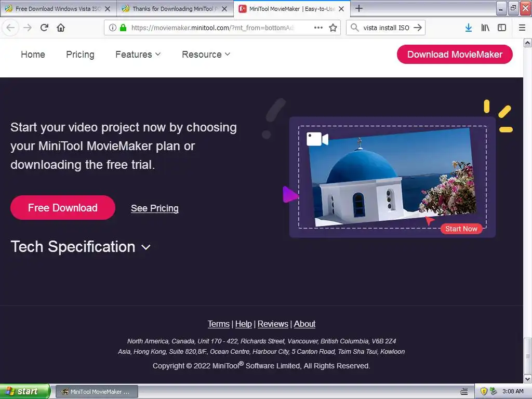Click the Santorini church promo image

tap(392, 177)
